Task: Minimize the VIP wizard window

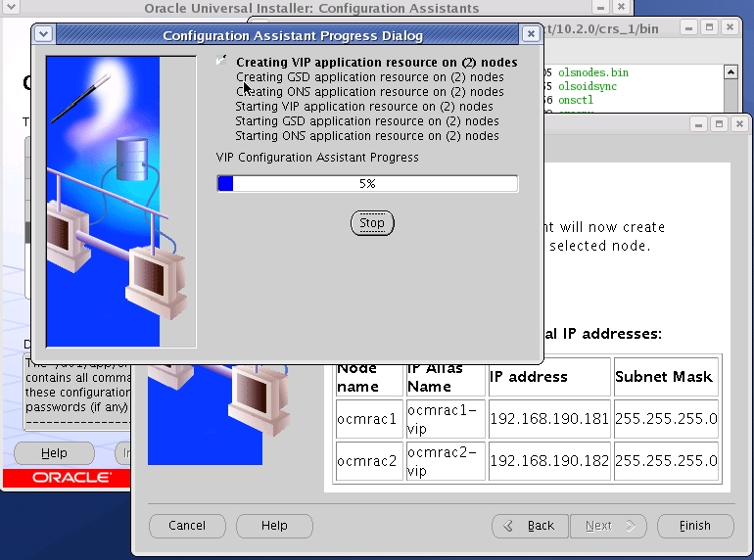Action: coord(699,124)
